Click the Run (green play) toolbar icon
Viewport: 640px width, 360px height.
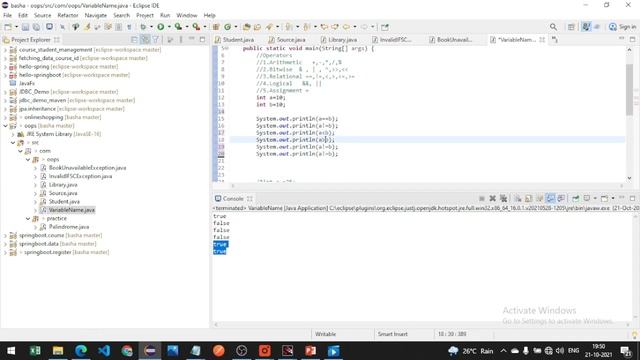point(161,27)
